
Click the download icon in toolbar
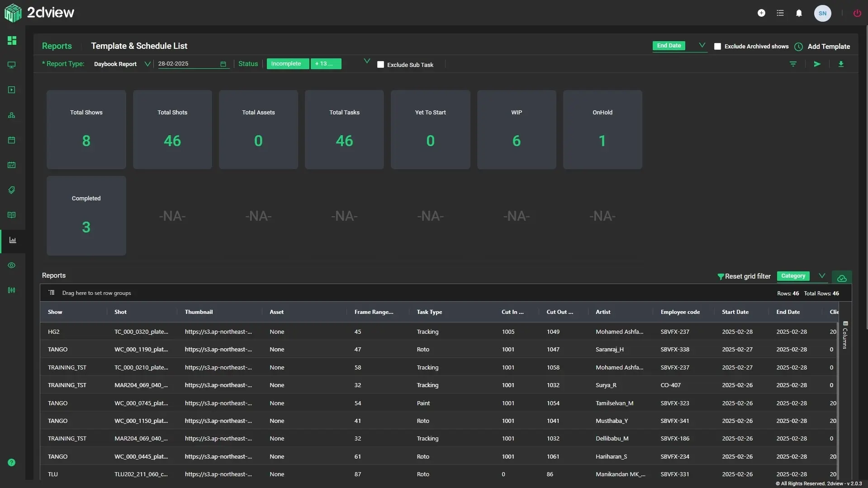point(841,64)
